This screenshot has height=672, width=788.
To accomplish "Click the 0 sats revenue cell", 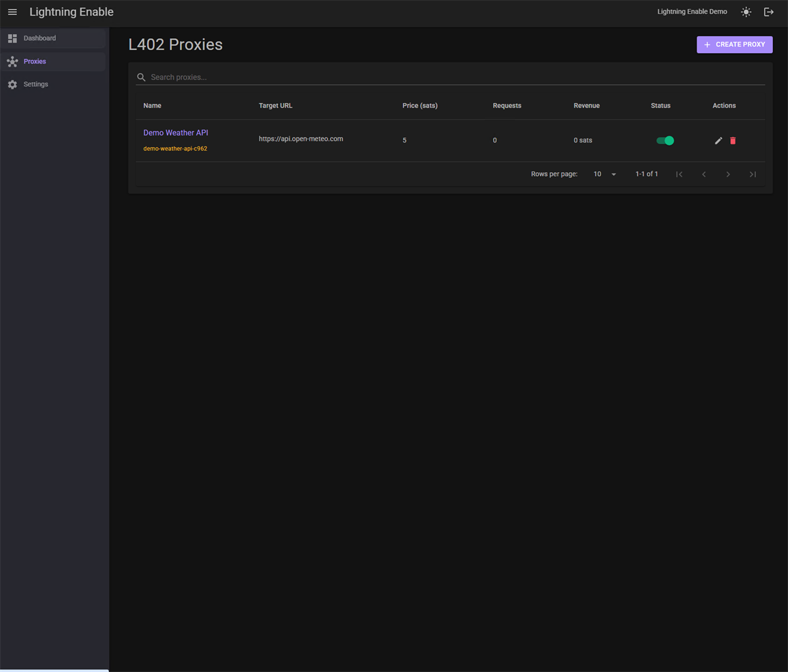I will [582, 141].
